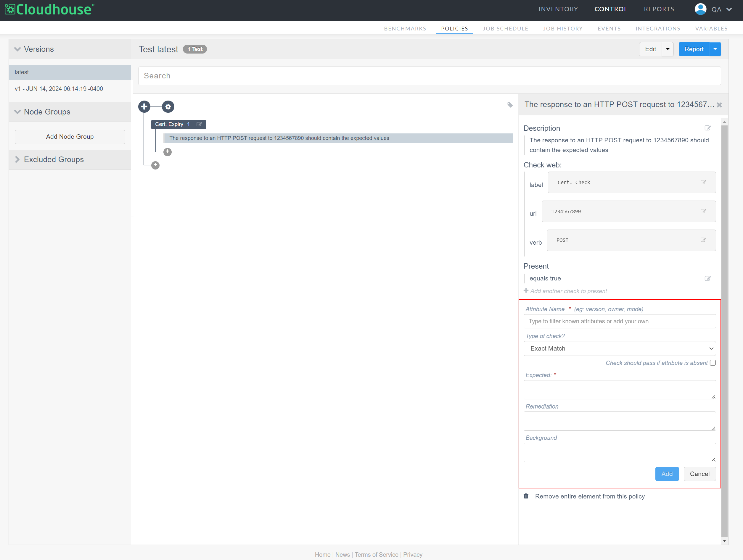Click the scrollbar up arrow
Screen dimensions: 743x560
(724, 122)
